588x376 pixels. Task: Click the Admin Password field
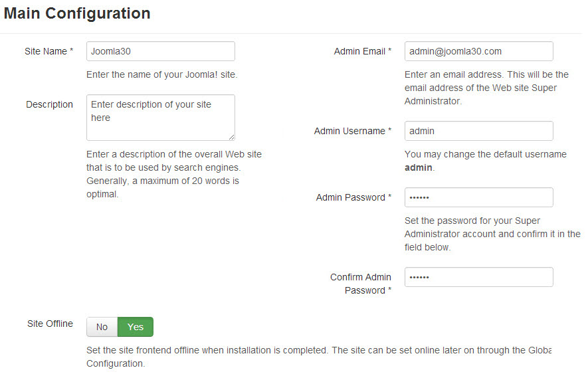tap(478, 197)
